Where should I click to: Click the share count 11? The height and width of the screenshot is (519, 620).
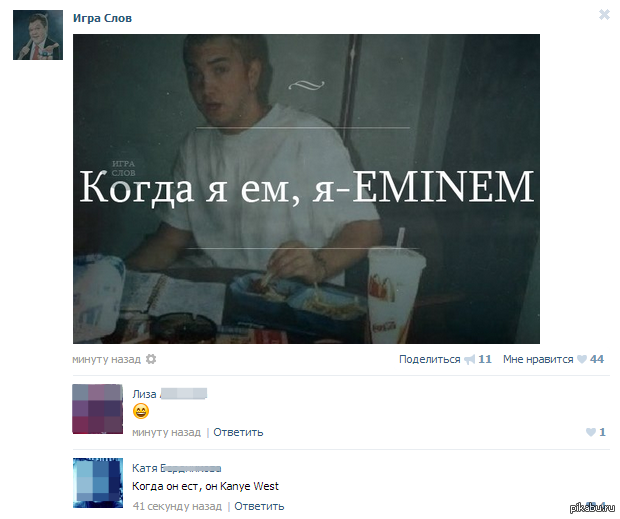pos(485,359)
